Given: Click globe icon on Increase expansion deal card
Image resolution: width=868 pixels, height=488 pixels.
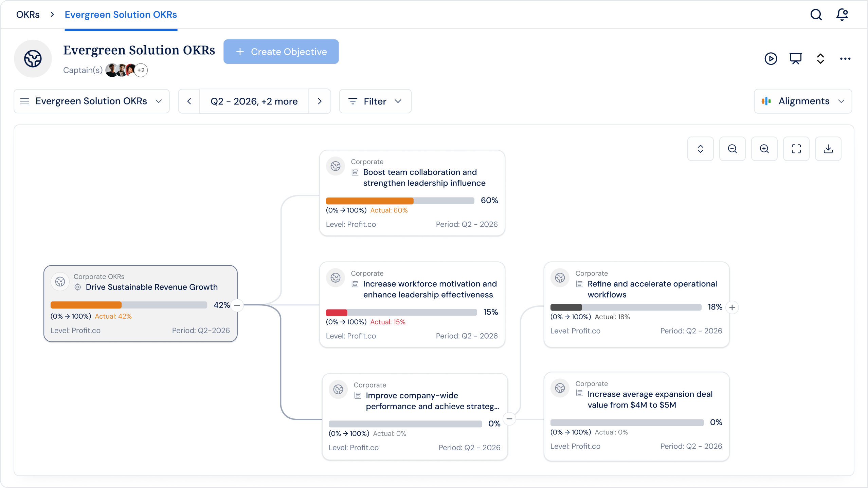Looking at the screenshot, I should point(560,388).
